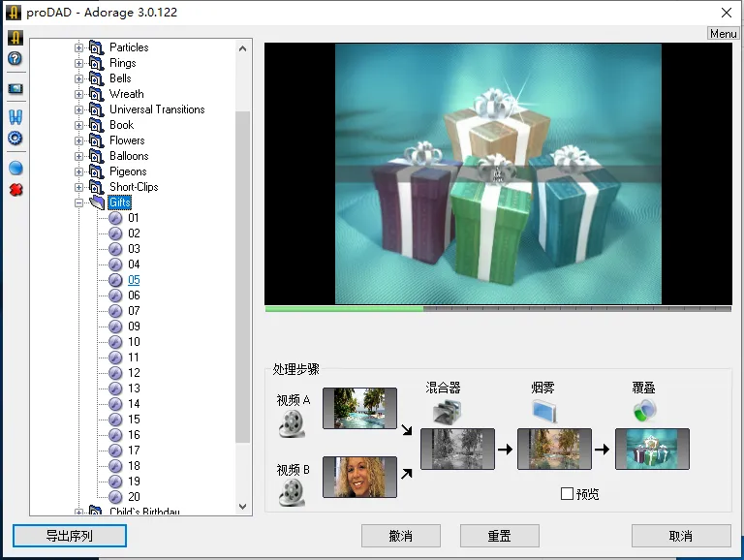Viewport: 744px width, 560px height.
Task: Click the grayscale mixer result thumbnail
Action: tap(457, 449)
